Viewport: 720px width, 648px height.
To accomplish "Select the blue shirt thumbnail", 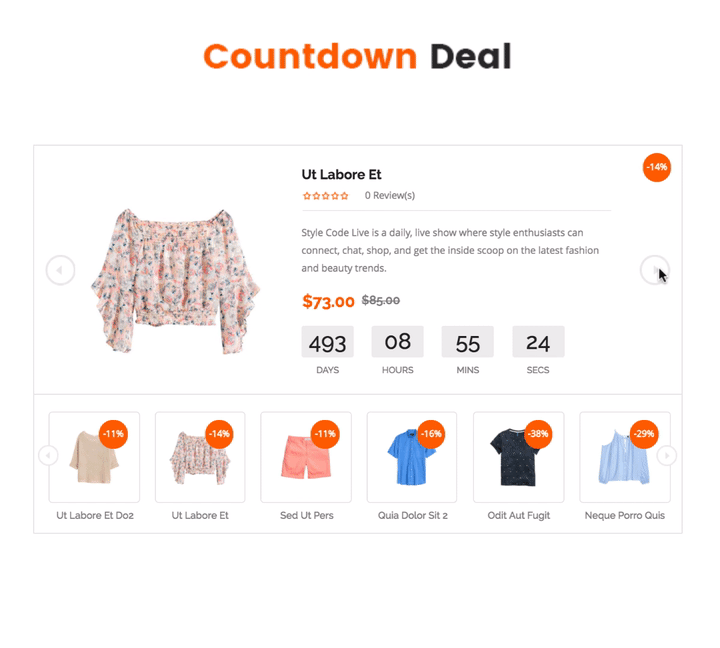I will coord(412,457).
